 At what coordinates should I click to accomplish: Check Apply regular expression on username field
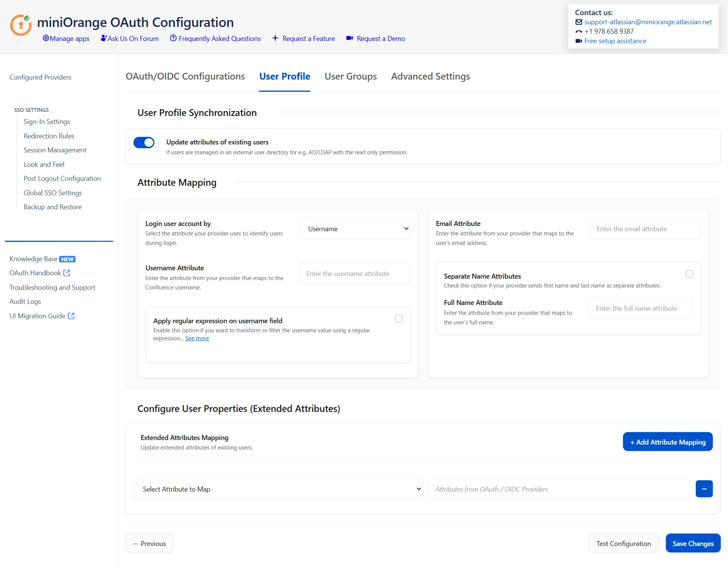pos(399,319)
